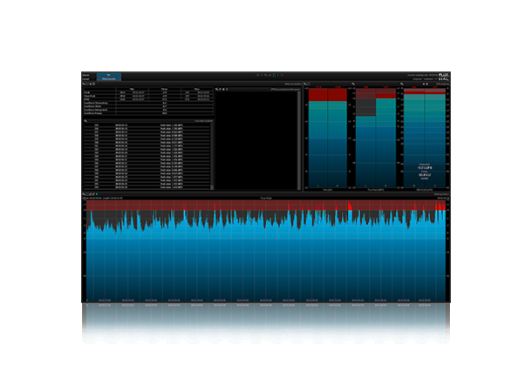The image size is (532, 392).
Task: Open the Layout dropdown showing Metering stats
Action: [x=109, y=78]
